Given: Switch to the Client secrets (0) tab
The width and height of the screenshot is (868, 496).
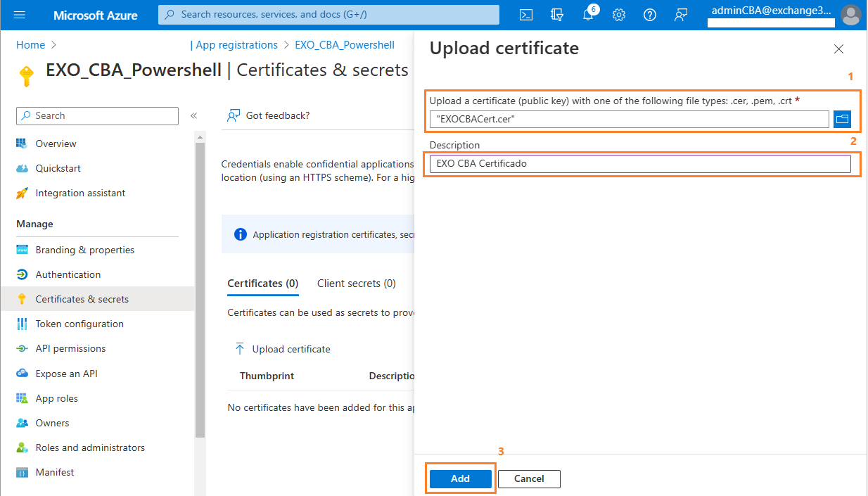Looking at the screenshot, I should pos(357,284).
